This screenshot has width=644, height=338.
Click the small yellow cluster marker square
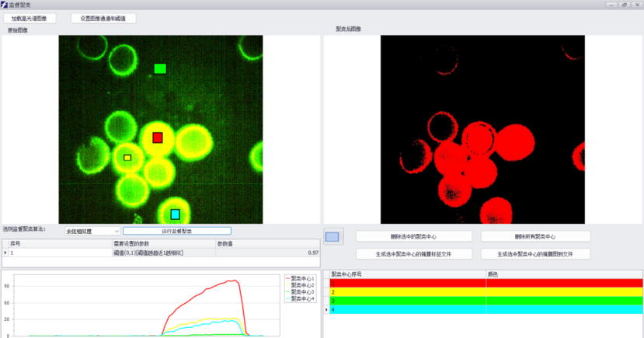click(127, 158)
